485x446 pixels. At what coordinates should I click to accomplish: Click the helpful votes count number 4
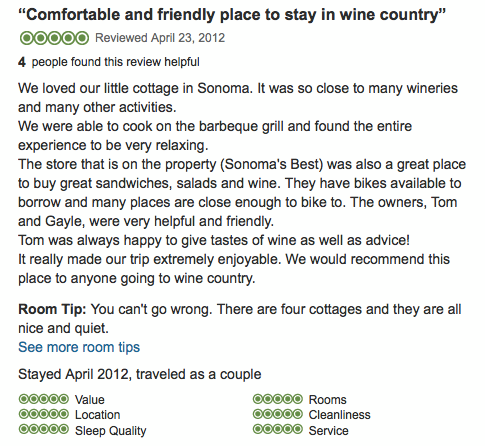tap(22, 62)
